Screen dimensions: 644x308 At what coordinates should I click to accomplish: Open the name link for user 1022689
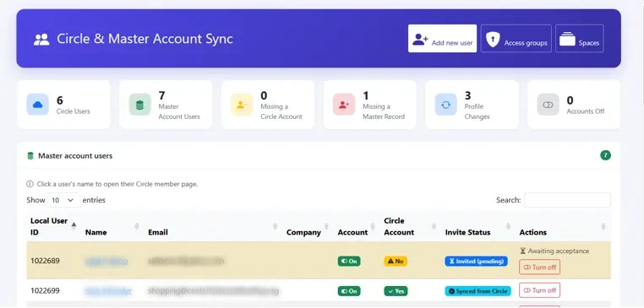coord(106,262)
